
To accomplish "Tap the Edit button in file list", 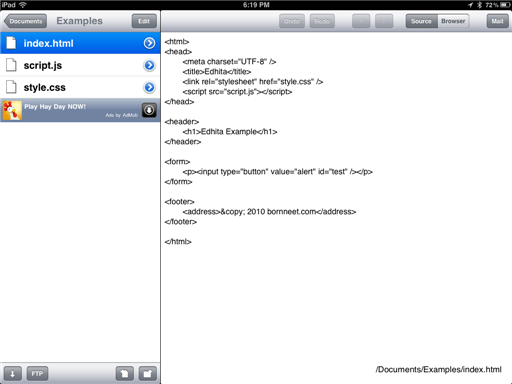I will coord(144,21).
